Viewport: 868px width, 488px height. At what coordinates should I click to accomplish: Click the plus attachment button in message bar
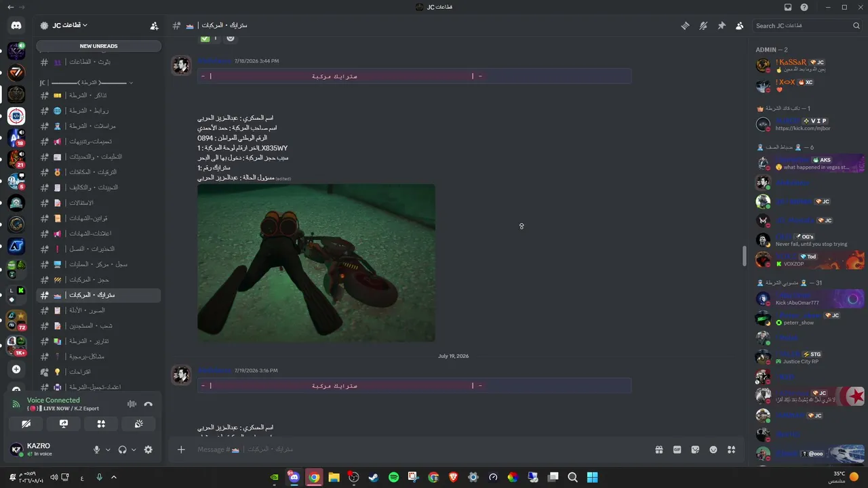[x=181, y=449]
